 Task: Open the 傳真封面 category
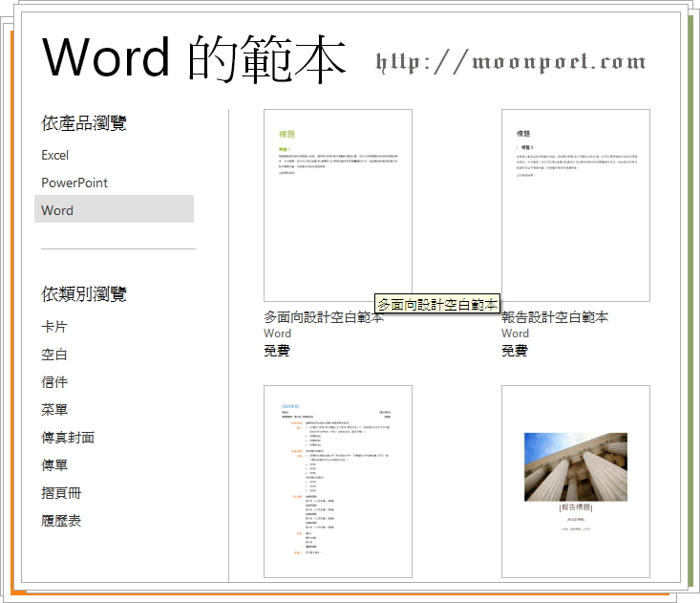pyautogui.click(x=68, y=438)
